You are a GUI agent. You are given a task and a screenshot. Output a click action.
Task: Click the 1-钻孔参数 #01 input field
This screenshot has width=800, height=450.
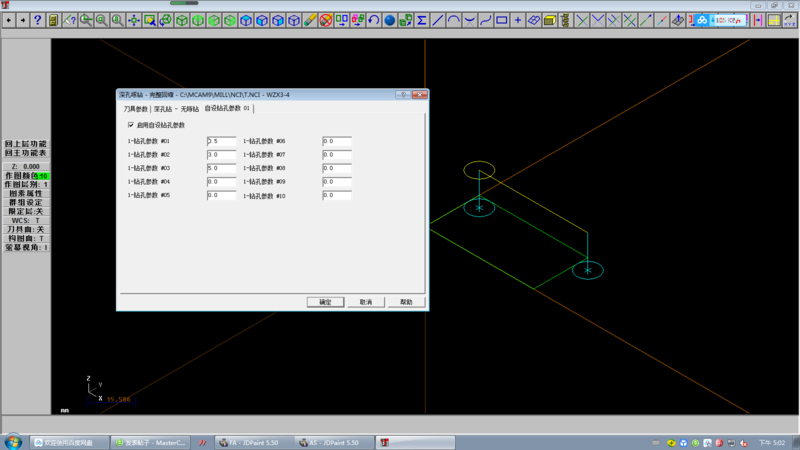tap(221, 142)
